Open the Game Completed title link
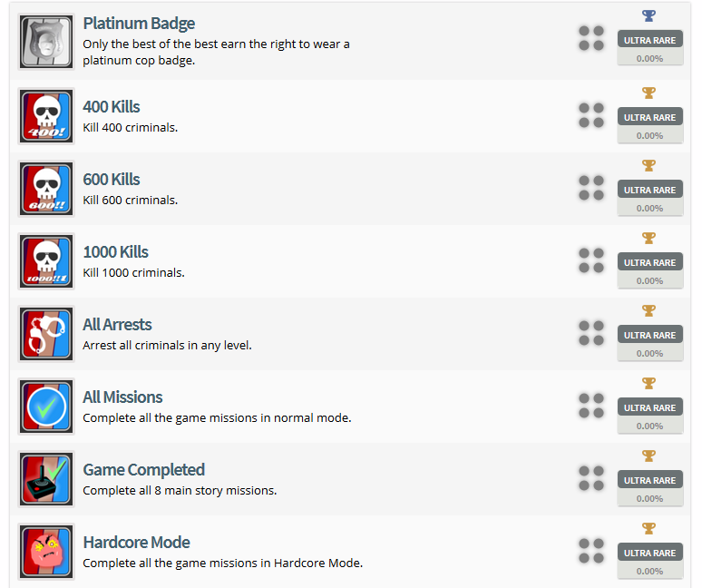Image resolution: width=702 pixels, height=588 pixels. [x=143, y=469]
